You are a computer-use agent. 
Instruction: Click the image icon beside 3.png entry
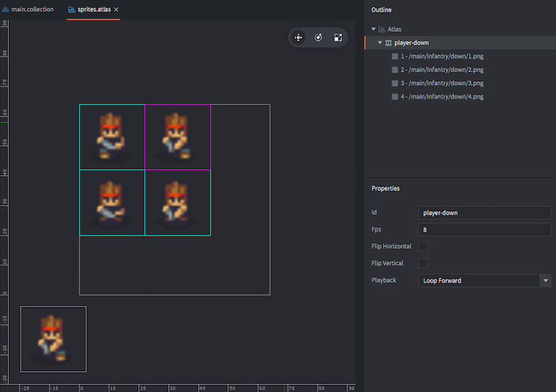click(x=395, y=83)
